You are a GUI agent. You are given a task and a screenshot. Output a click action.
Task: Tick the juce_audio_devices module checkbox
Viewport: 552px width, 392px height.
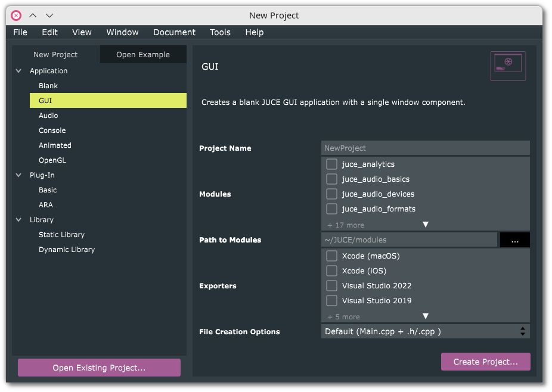pyautogui.click(x=331, y=194)
